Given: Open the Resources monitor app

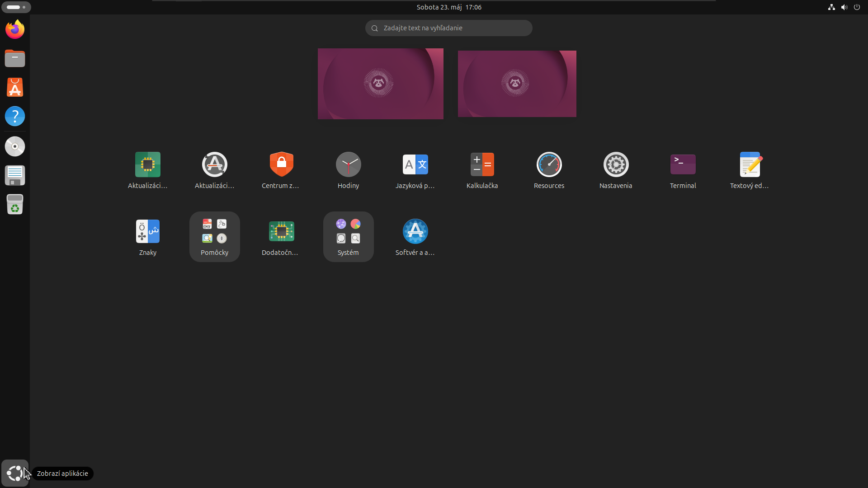Looking at the screenshot, I should click(549, 170).
